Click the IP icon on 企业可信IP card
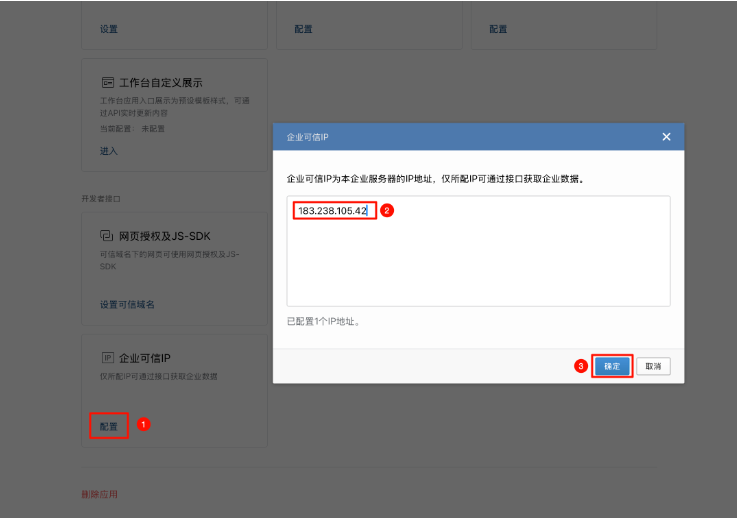The height and width of the screenshot is (518, 737). point(108,357)
